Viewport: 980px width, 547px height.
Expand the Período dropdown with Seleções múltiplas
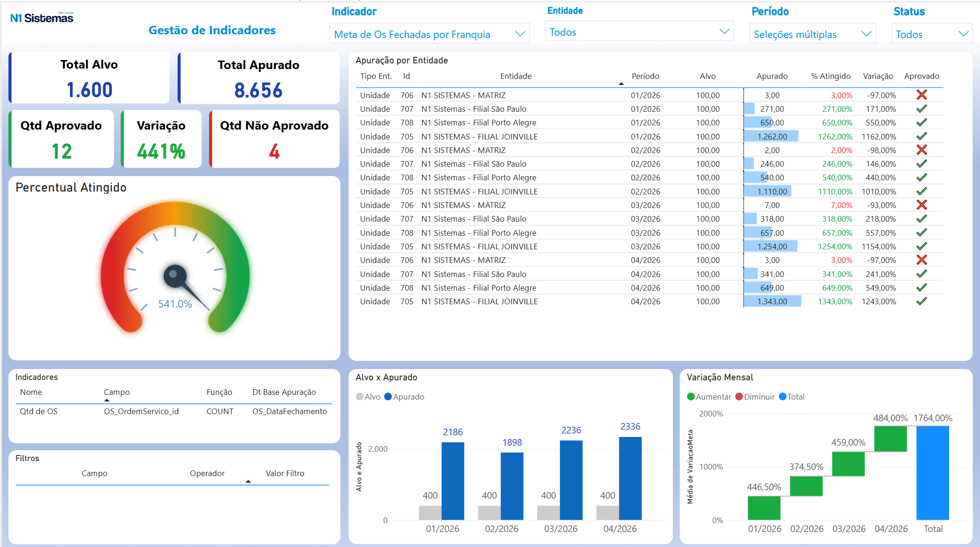pos(812,34)
